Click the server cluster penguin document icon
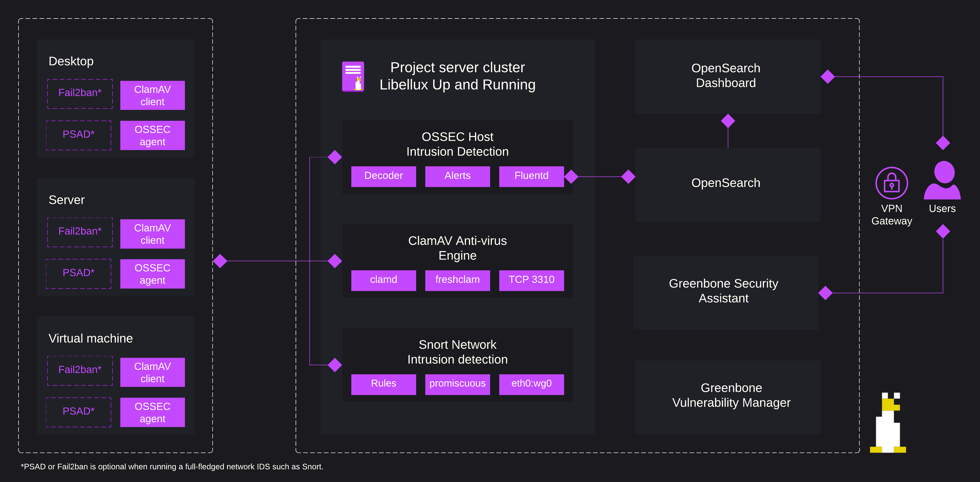 [x=353, y=76]
